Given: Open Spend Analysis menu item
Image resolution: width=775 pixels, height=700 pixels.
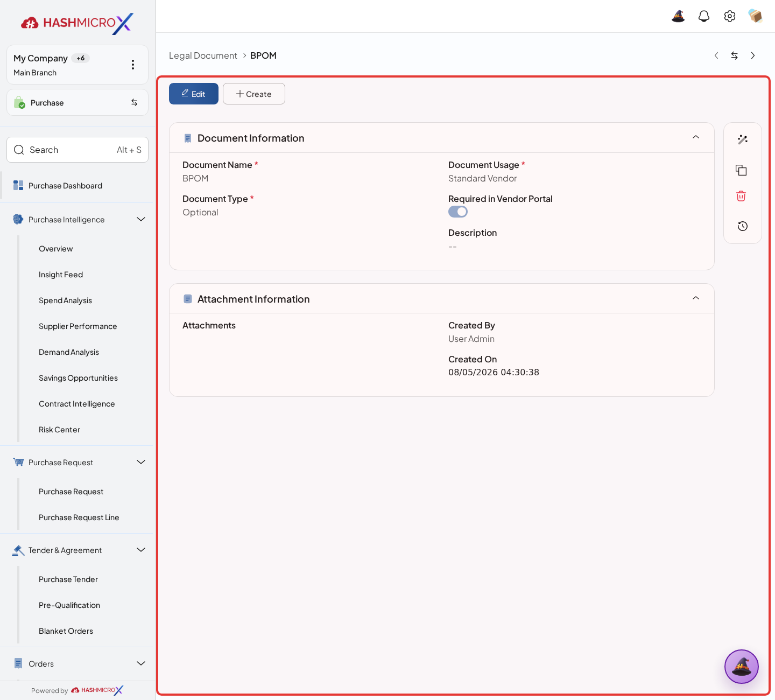Looking at the screenshot, I should click(x=65, y=300).
